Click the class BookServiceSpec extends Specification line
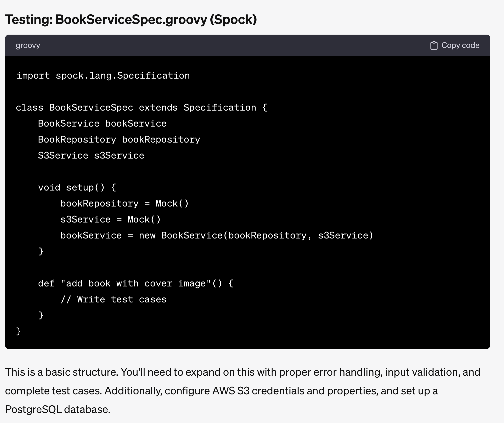The image size is (504, 423). point(141,108)
